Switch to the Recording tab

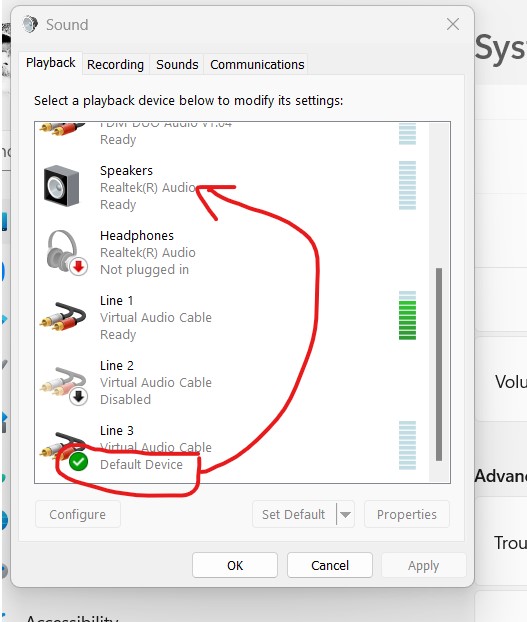[115, 64]
